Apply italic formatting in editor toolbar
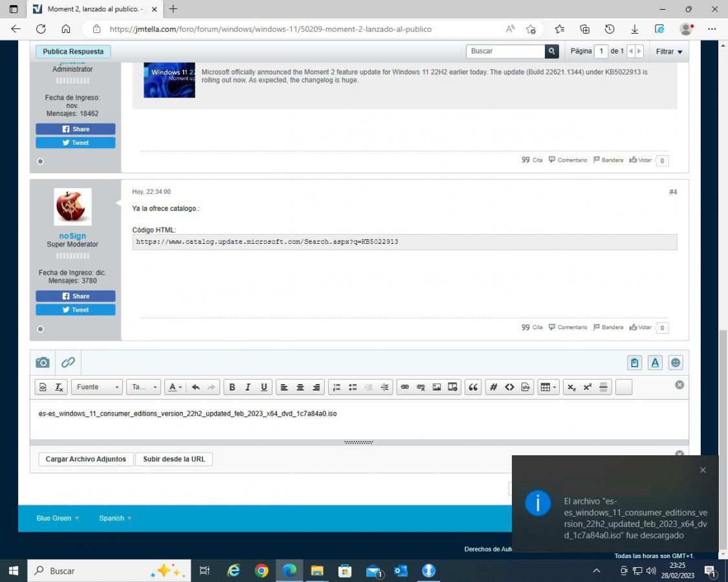The width and height of the screenshot is (728, 582). pyautogui.click(x=248, y=387)
